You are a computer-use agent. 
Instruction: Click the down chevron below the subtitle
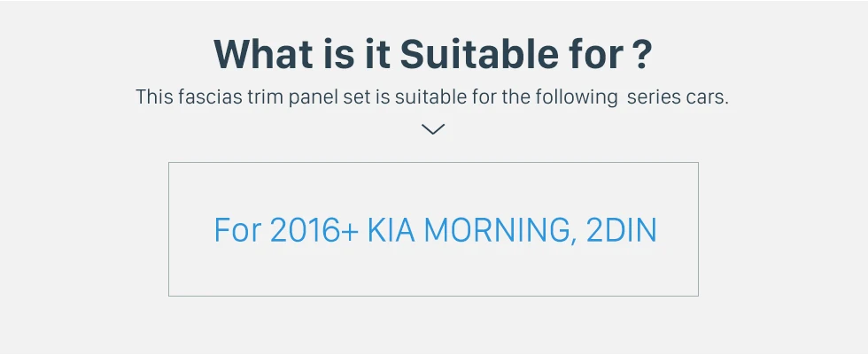coord(433,129)
